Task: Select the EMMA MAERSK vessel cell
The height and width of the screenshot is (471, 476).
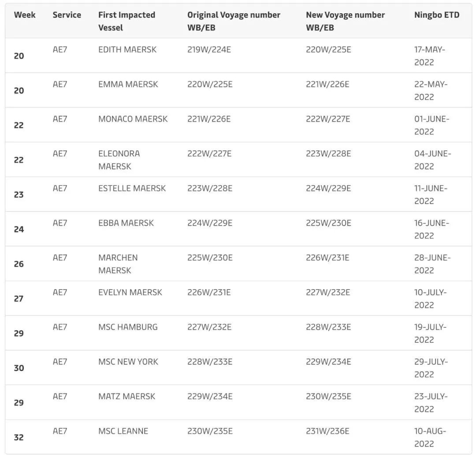Action: pos(128,85)
